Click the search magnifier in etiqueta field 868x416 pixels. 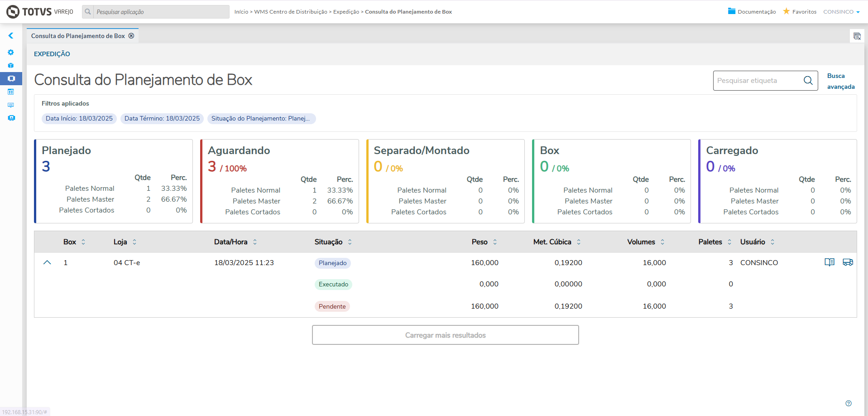(x=808, y=81)
